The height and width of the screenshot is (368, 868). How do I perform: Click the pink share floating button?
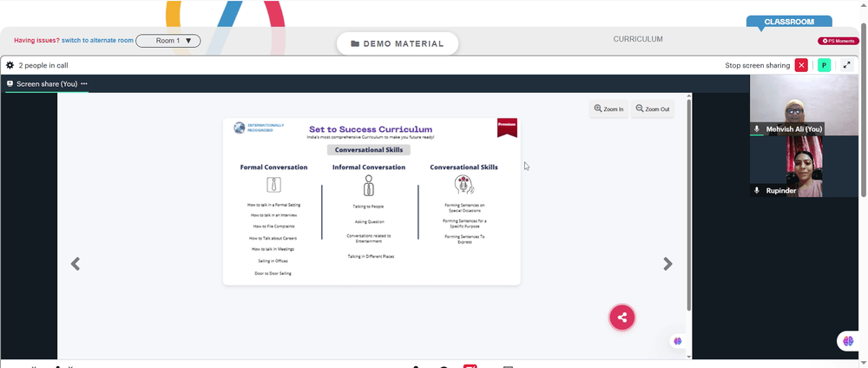click(x=622, y=318)
